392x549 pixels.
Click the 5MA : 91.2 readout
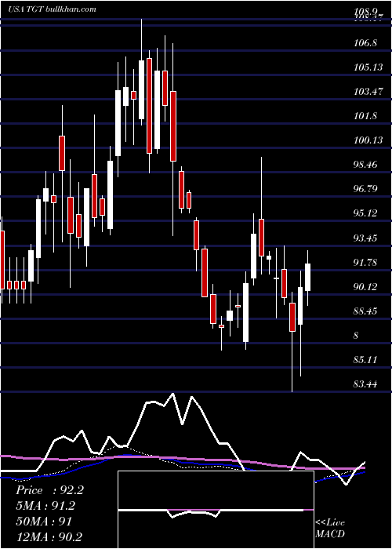tap(45, 506)
